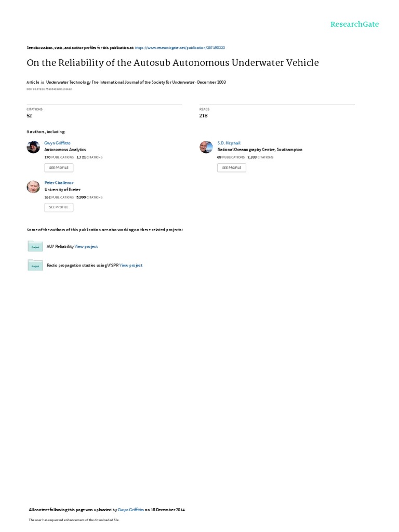Viewport: 399px width, 532px height.
Task: Open Gwyn Griffiths author name link
Action: (57, 143)
